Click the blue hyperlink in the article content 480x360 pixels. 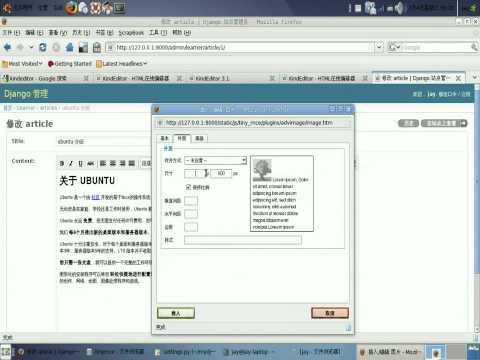tap(96, 197)
